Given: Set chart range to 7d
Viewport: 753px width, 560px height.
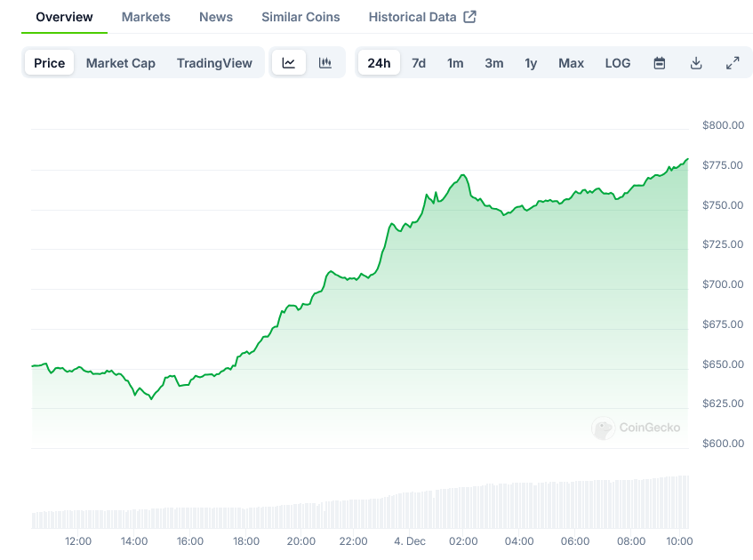Looking at the screenshot, I should point(419,63).
